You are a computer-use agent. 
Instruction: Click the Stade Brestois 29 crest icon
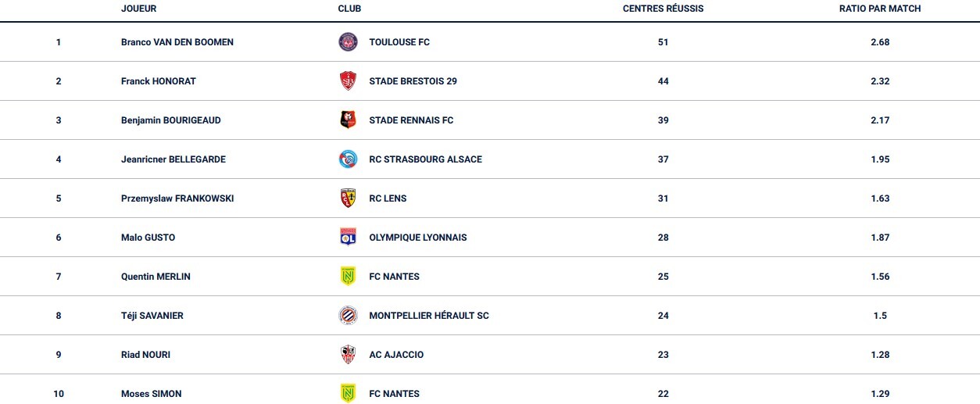pyautogui.click(x=348, y=81)
